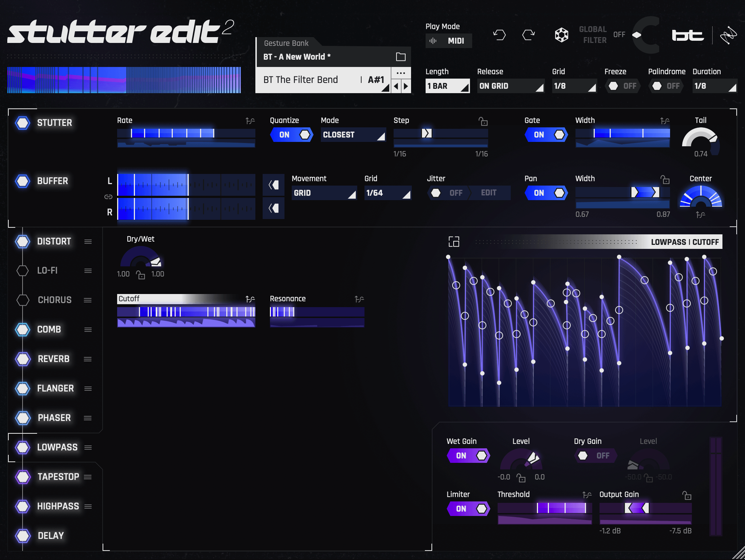Go to the previous gesture
This screenshot has height=560, width=745.
coord(396,86)
